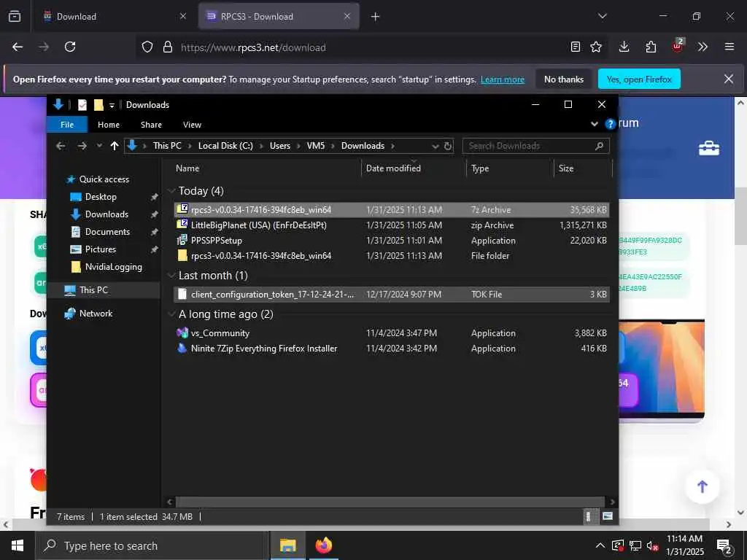The height and width of the screenshot is (560, 747).
Task: Select Desktop in Quick access
Action: click(x=101, y=197)
